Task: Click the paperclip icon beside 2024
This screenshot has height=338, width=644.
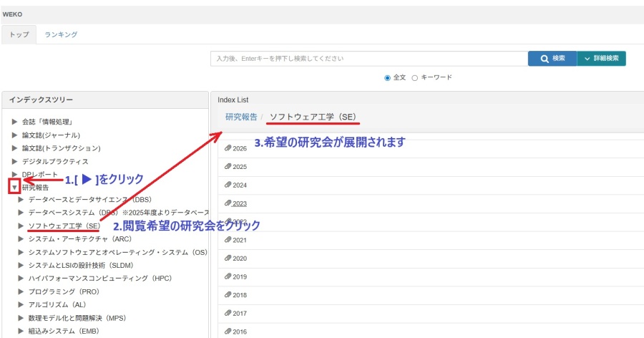Action: point(228,185)
